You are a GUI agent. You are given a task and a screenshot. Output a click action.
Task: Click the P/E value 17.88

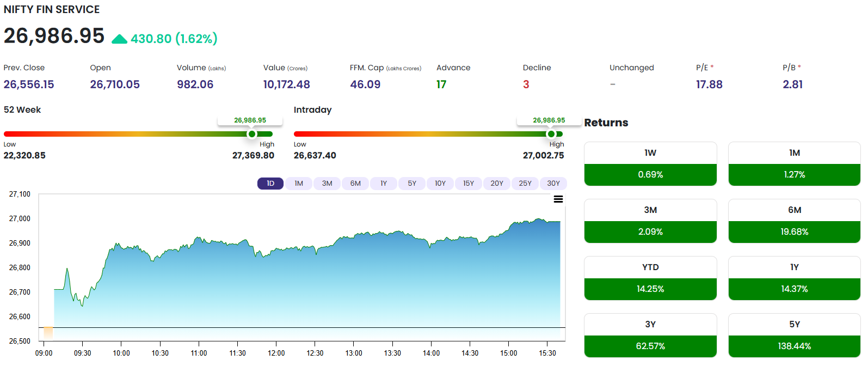[709, 84]
